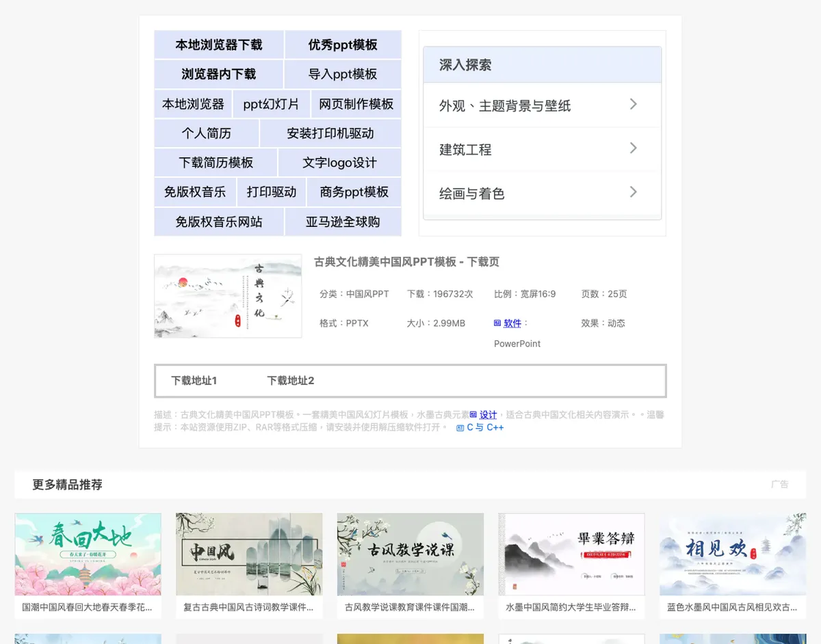Viewport: 821px width, 644px height.
Task: Open the 绘画与着色 entry
Action: click(x=543, y=193)
